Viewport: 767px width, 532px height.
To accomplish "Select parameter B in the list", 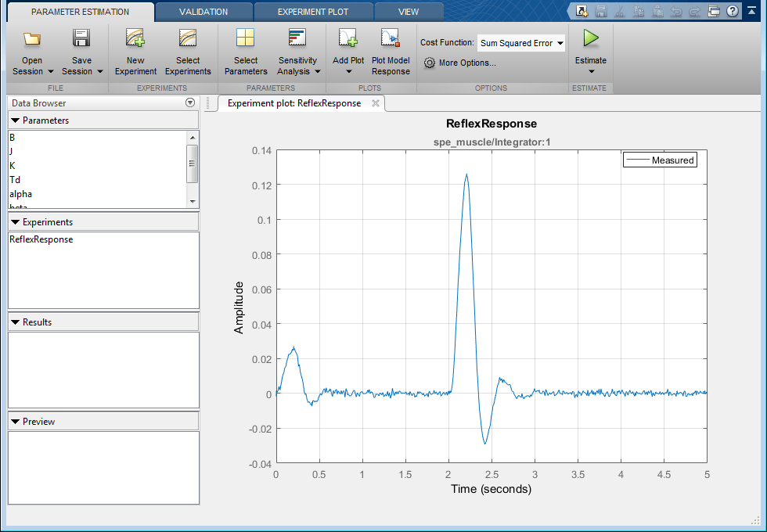I will [x=97, y=138].
